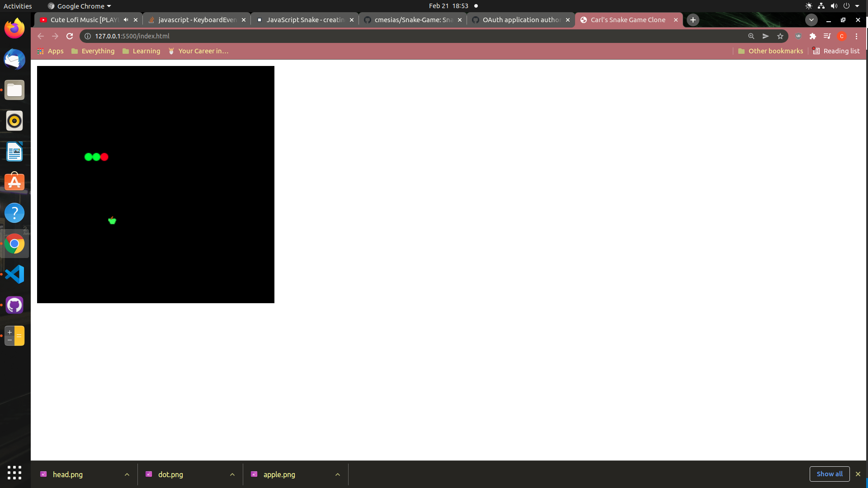868x488 pixels.
Task: Open GitHub Desktop from the dock
Action: 15,305
